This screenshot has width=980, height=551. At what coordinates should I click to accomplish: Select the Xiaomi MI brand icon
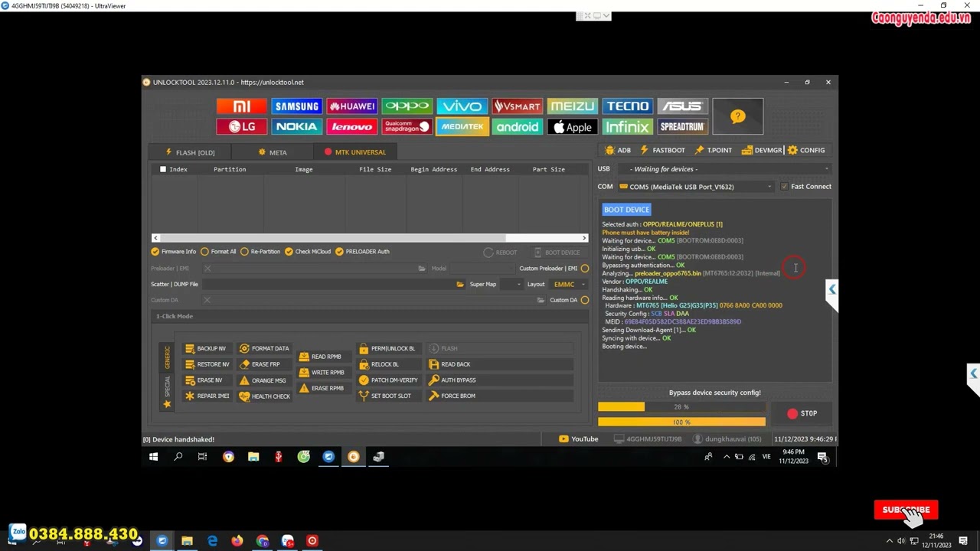click(241, 106)
